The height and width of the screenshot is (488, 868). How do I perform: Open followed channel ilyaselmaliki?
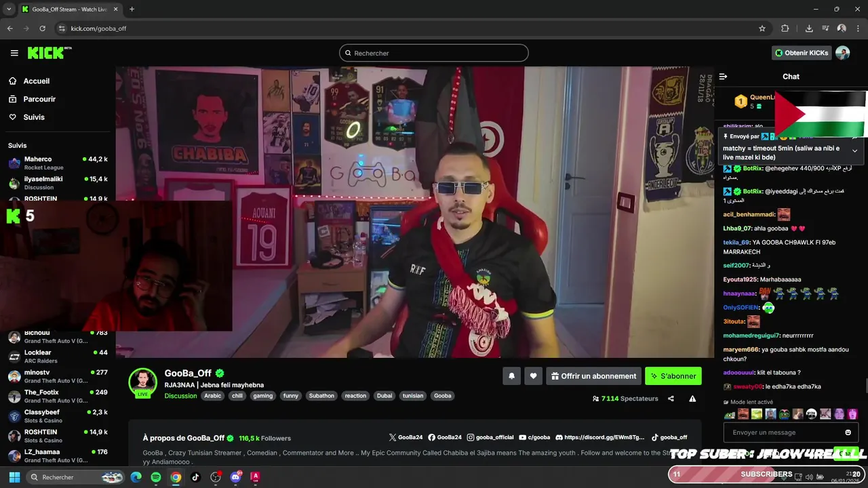[x=58, y=182]
